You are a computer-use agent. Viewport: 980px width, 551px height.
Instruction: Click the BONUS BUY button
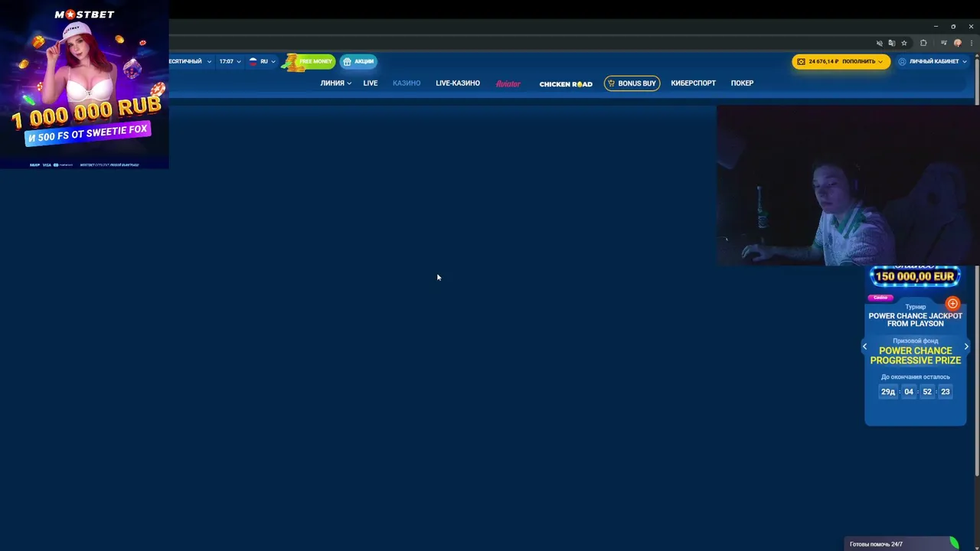(632, 83)
